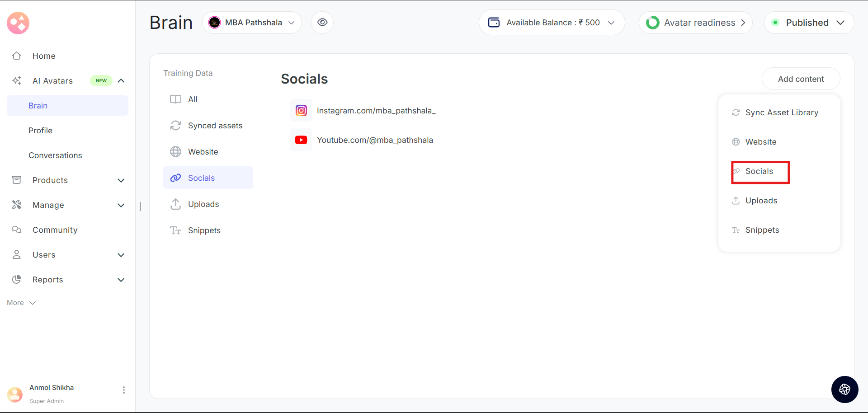Open the three-dot menu beside Anmol Shikha

(x=124, y=390)
